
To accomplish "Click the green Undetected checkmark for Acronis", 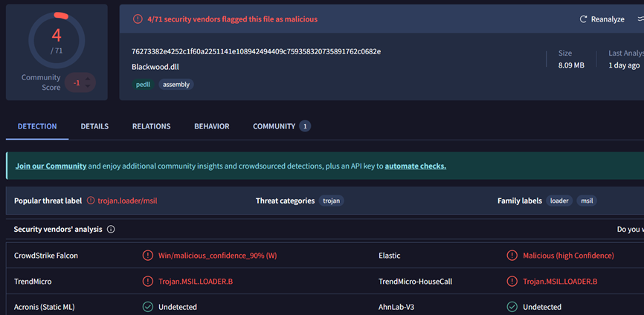I will tap(148, 307).
